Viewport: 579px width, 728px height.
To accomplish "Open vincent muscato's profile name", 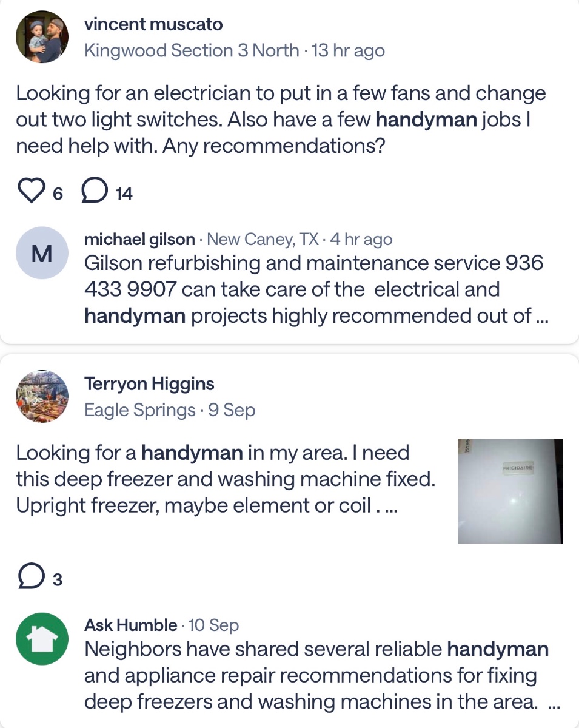I will (x=153, y=25).
